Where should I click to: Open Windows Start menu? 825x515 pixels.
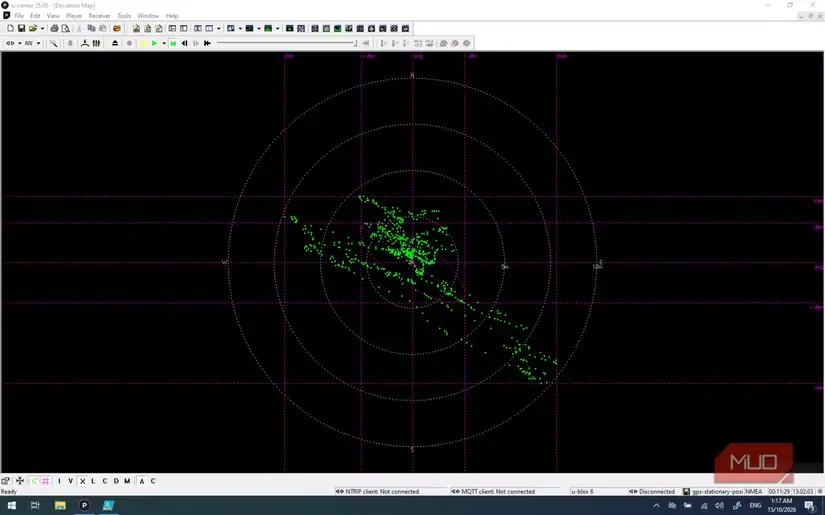[12, 506]
